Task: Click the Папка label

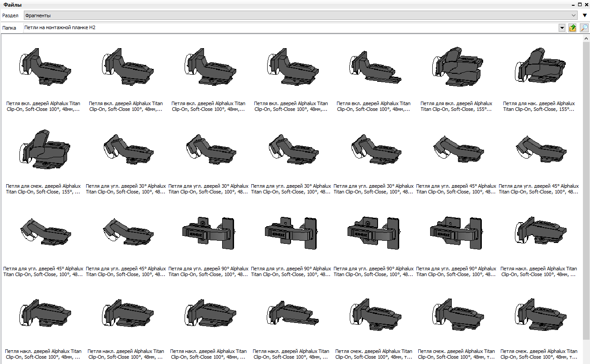Action: (9, 28)
